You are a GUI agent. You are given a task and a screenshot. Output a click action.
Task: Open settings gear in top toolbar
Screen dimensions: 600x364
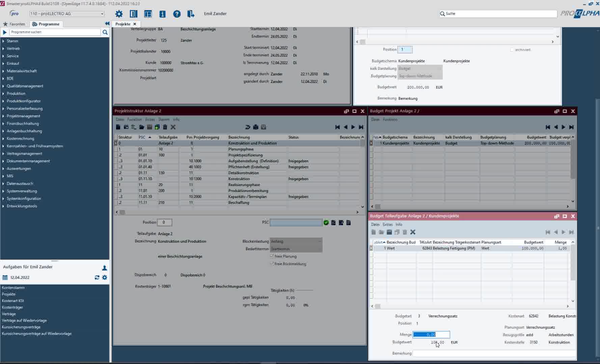coord(119,14)
